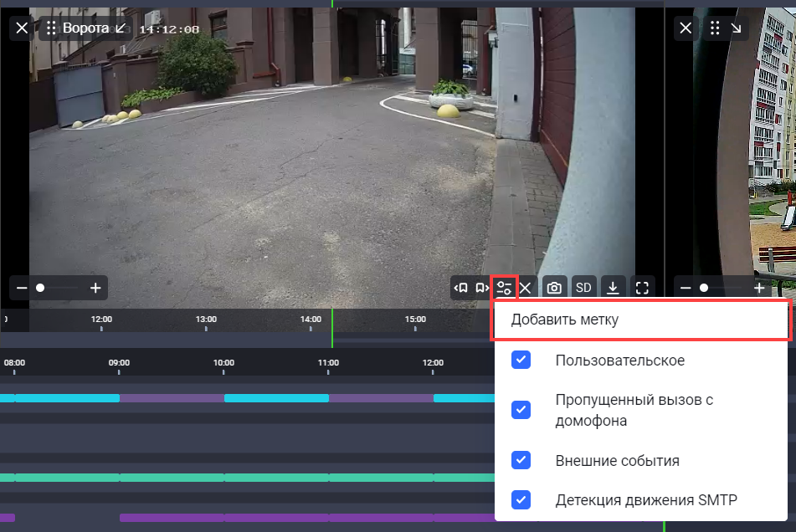Viewport: 796px width, 532px height.
Task: Click the 13:00 mark on the timeline
Action: [x=206, y=321]
